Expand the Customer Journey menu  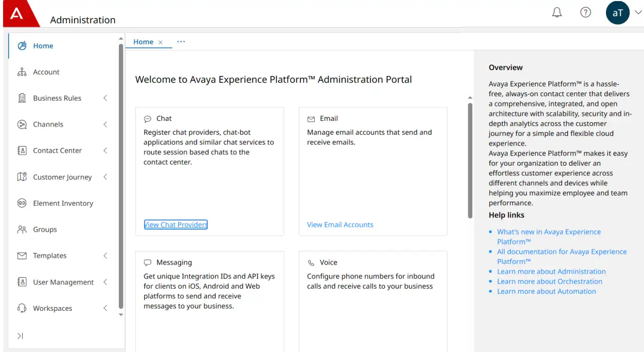[105, 177]
